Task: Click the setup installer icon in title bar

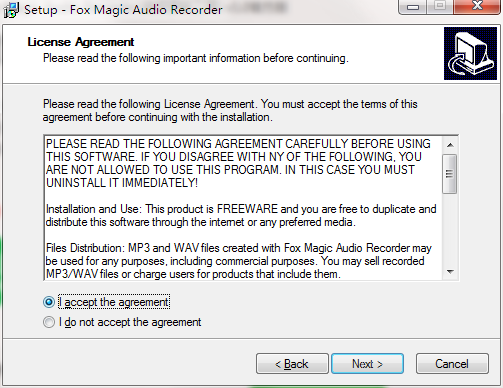Action: [11, 10]
